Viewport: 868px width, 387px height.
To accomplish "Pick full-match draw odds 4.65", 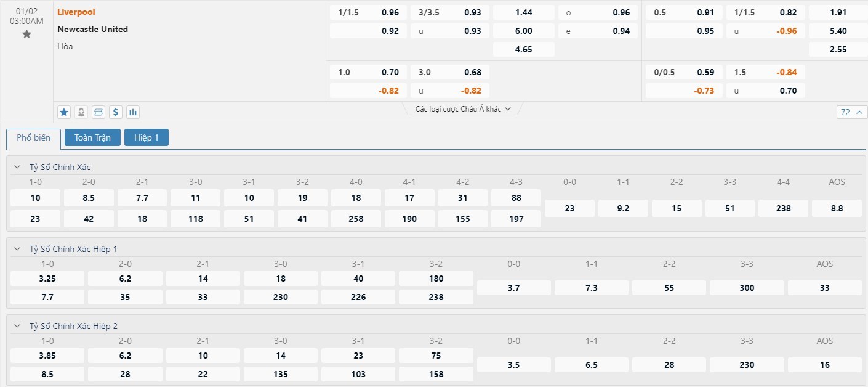I will 523,49.
